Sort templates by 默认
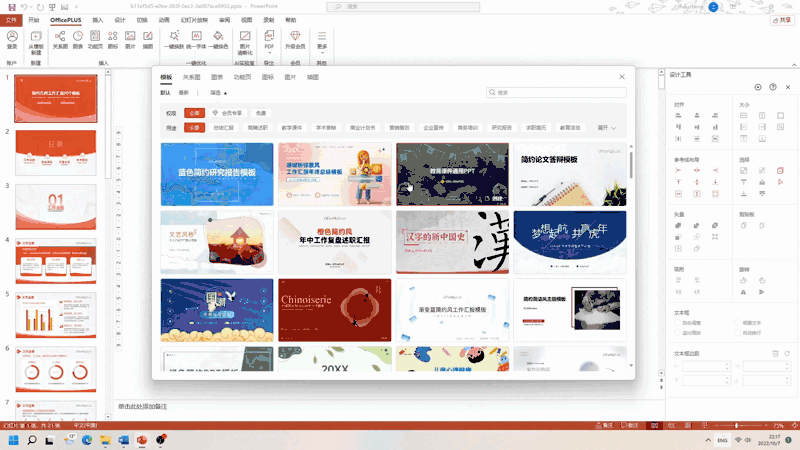Screen dimensions: 800x450 coord(165,93)
